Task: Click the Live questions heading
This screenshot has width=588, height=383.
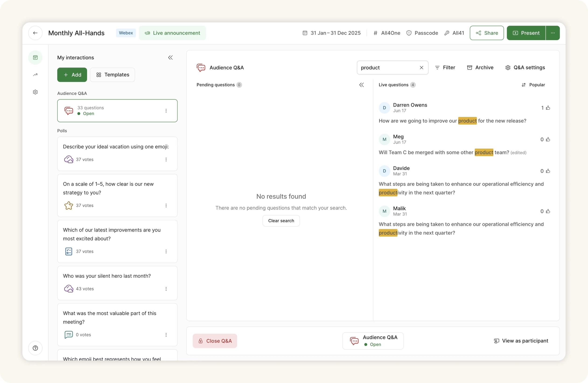Action: click(394, 85)
